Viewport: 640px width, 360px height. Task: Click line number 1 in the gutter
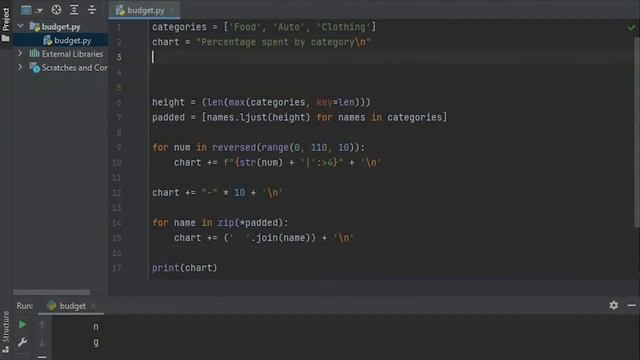pyautogui.click(x=119, y=27)
